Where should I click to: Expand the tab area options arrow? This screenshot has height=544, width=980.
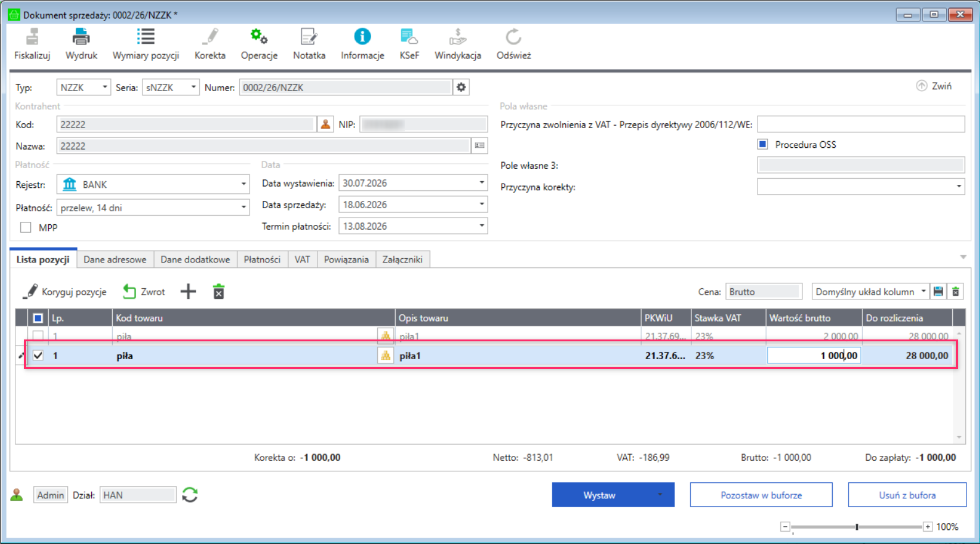tap(963, 257)
